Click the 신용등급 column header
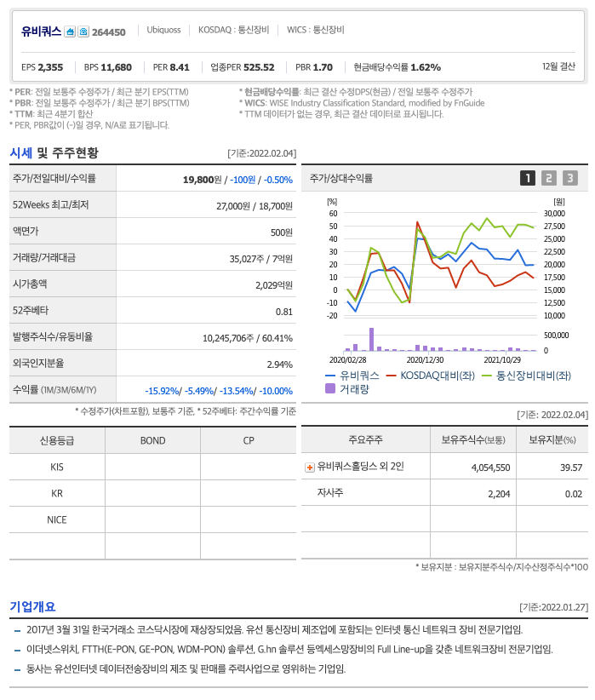Screen dimensions: 595x700 pyautogui.click(x=57, y=440)
